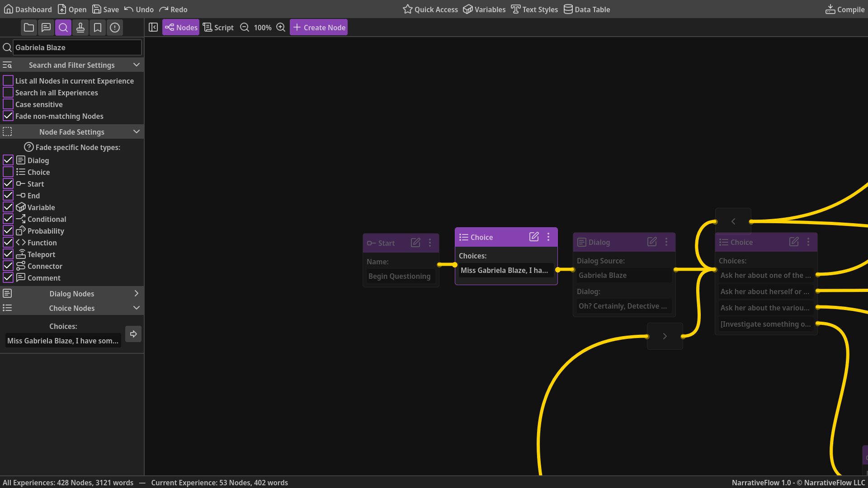868x488 pixels.
Task: Redo the last action
Action: pyautogui.click(x=173, y=9)
